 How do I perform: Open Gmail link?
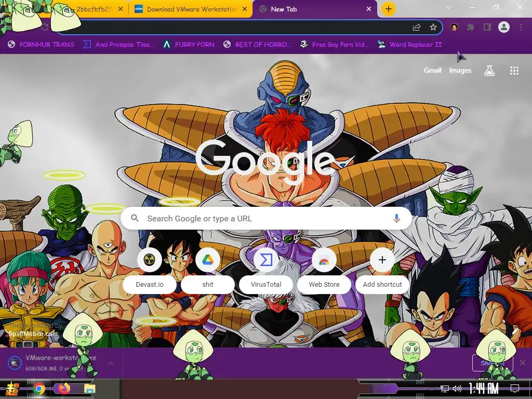pyautogui.click(x=432, y=70)
